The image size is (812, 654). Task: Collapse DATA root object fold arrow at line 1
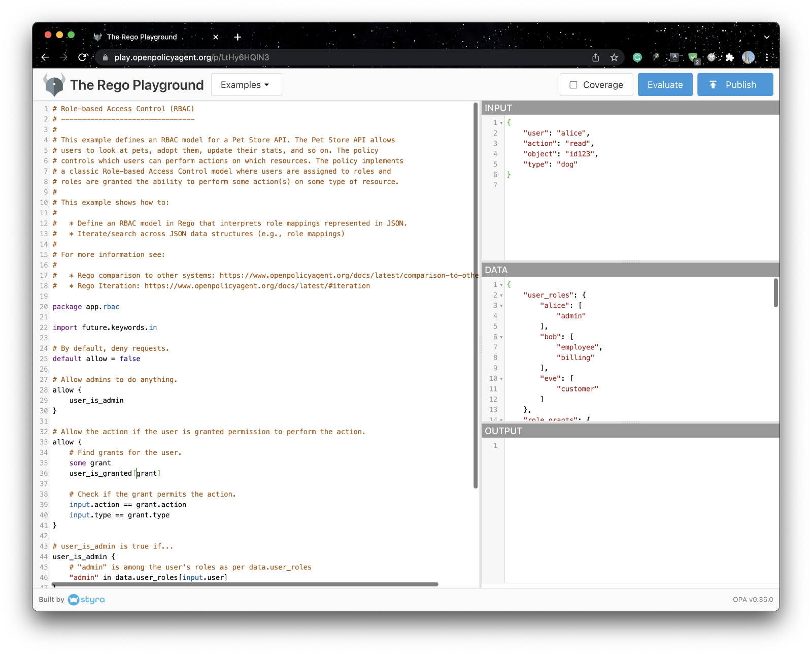coord(501,285)
